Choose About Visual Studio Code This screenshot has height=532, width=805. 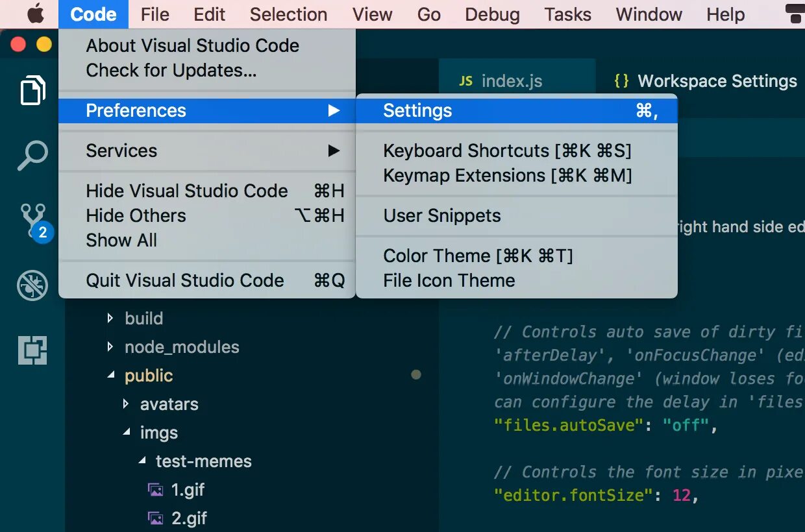click(x=207, y=45)
